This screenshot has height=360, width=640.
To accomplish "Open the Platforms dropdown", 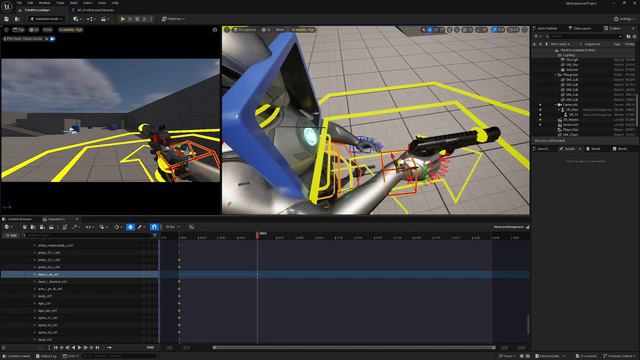I will click(x=173, y=19).
